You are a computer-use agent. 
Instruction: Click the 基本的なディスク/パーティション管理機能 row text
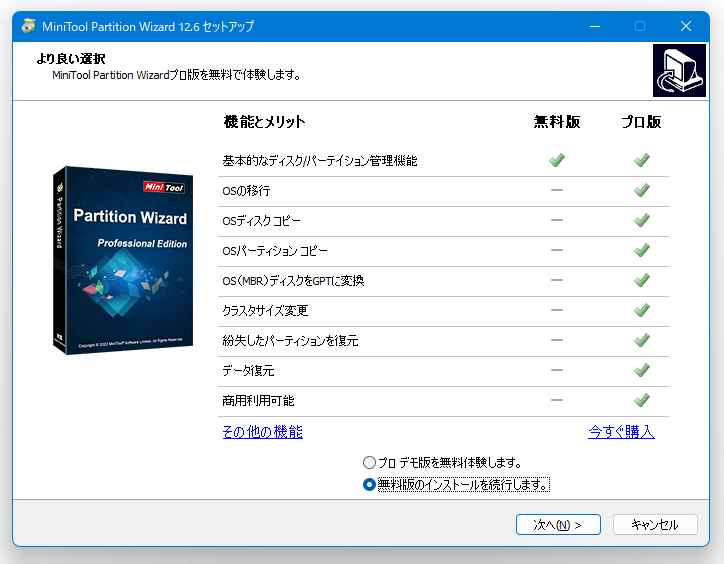click(320, 161)
